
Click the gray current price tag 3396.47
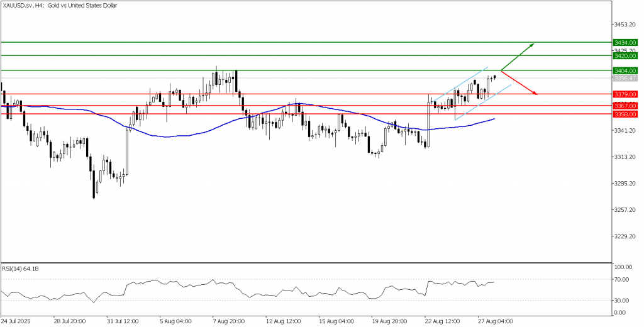626,79
